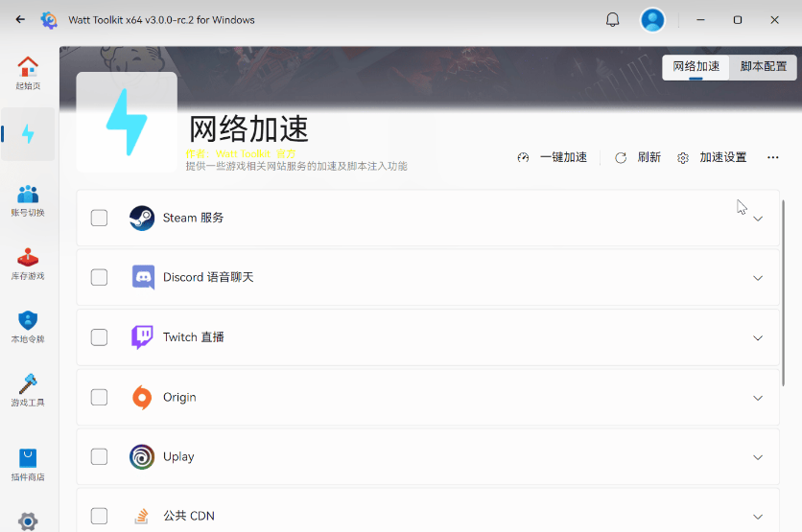Open the 起始页 home sidebar icon
The image size is (802, 532).
point(28,73)
